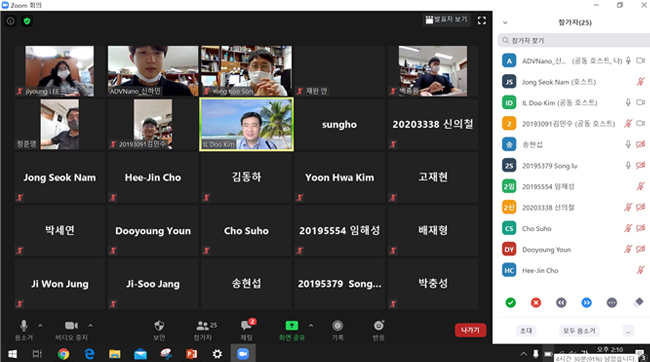The width and height of the screenshot is (650, 362).
Task: Click the red No reaction icon
Action: [536, 303]
